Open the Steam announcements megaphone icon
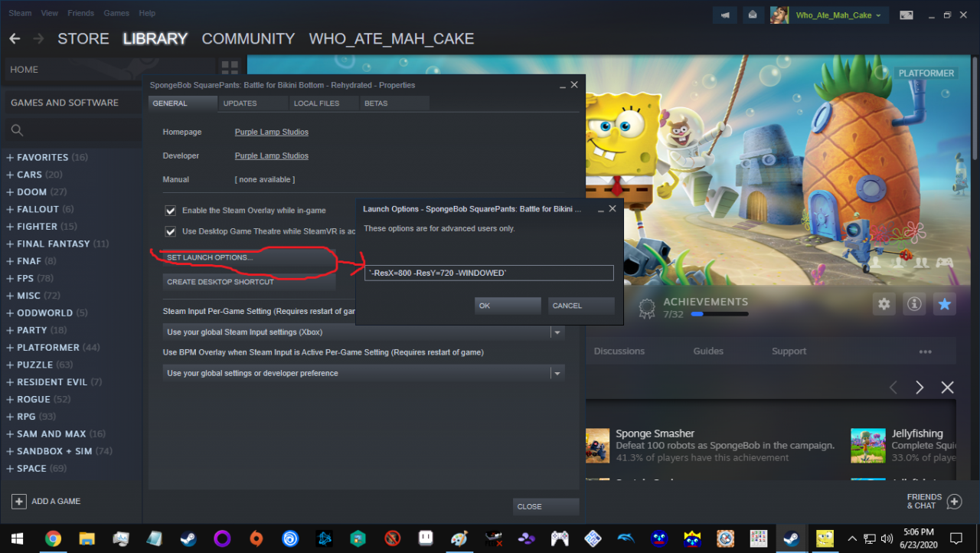Screen dimensions: 980x553 point(724,15)
